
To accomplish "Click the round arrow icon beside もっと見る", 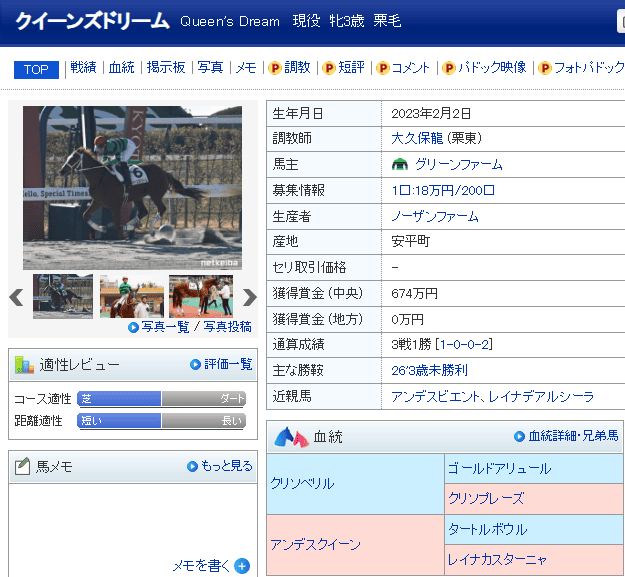I will click(193, 466).
